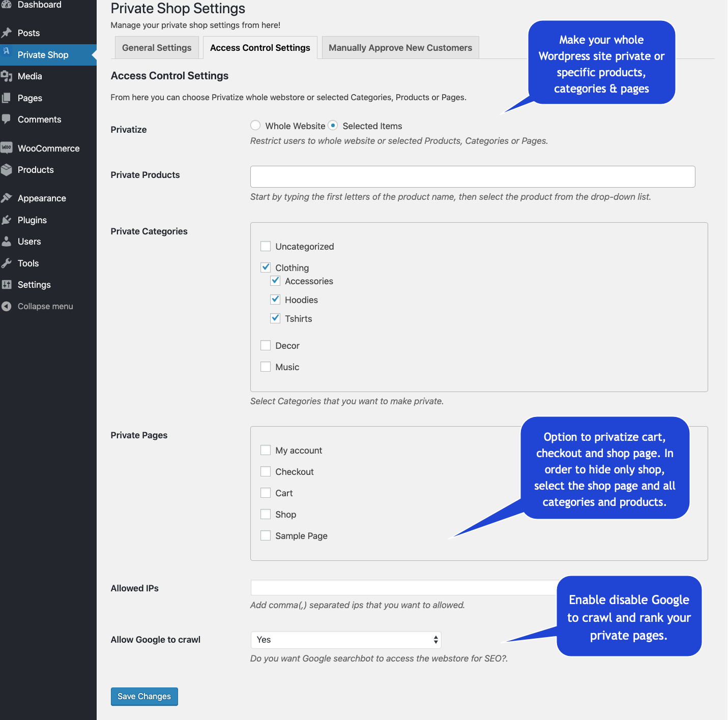Click the Save Changes button
The image size is (728, 720).
pos(144,696)
